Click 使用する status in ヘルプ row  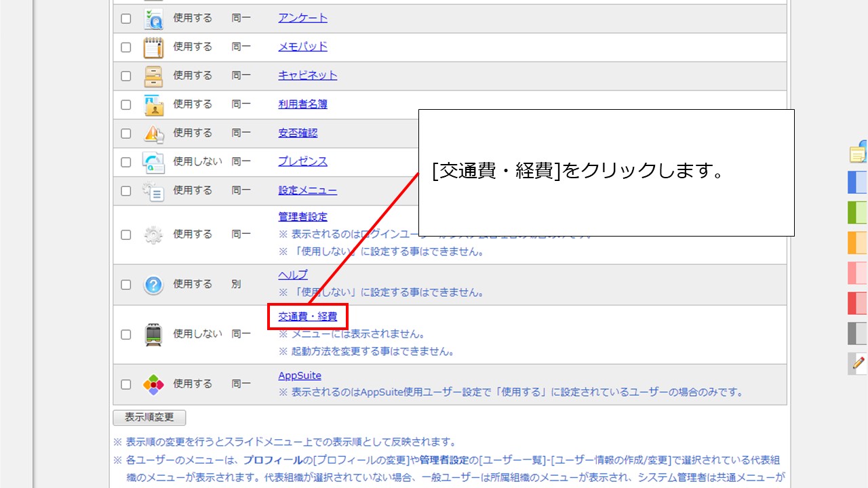pos(193,284)
